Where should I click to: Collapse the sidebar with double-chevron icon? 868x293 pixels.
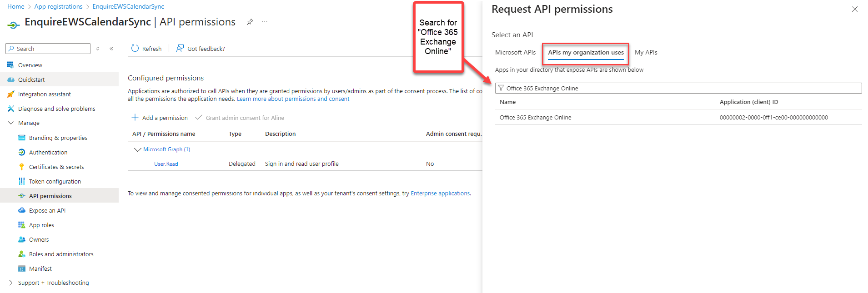pos(111,49)
